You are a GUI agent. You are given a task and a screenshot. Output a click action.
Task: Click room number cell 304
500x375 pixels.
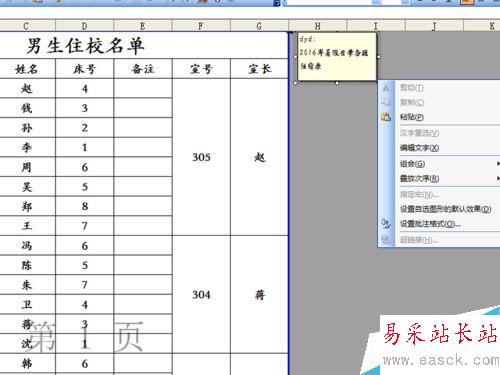click(x=201, y=295)
